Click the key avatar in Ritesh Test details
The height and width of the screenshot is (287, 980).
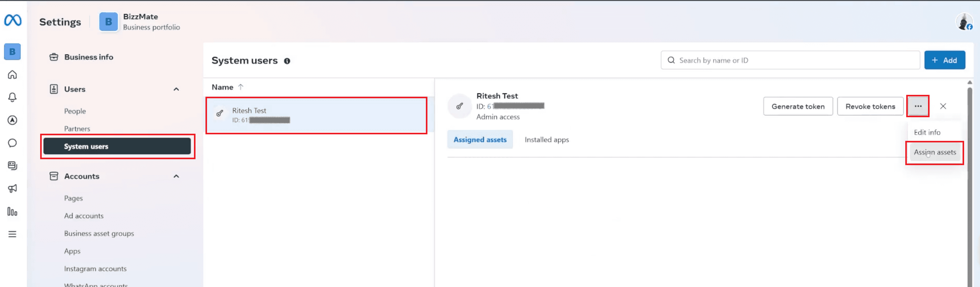point(459,106)
